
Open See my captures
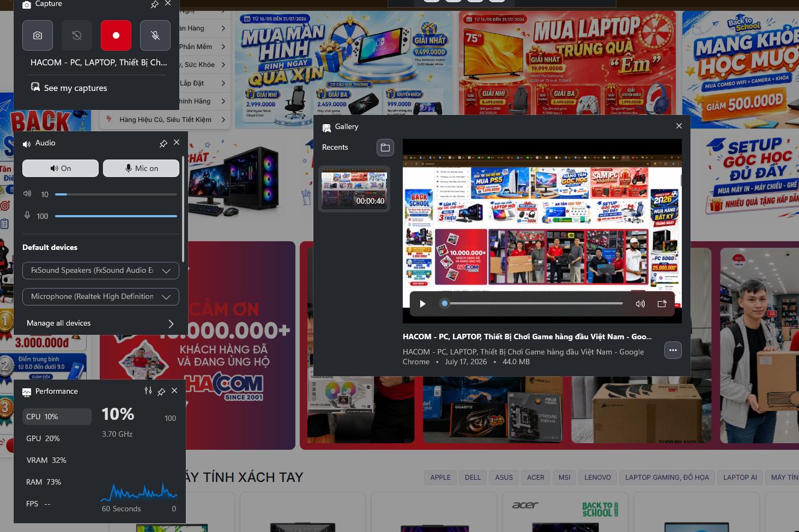(x=69, y=88)
